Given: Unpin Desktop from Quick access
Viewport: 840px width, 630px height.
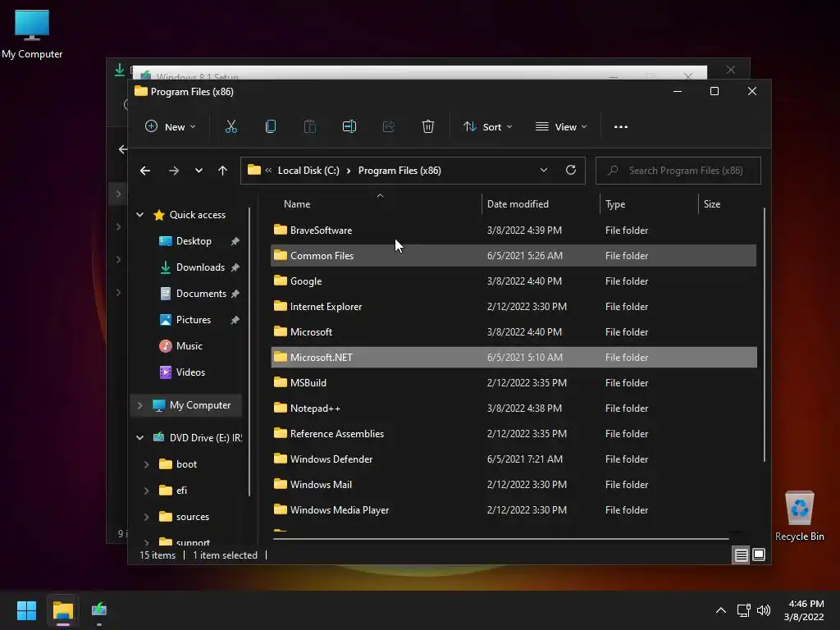Looking at the screenshot, I should click(x=235, y=242).
